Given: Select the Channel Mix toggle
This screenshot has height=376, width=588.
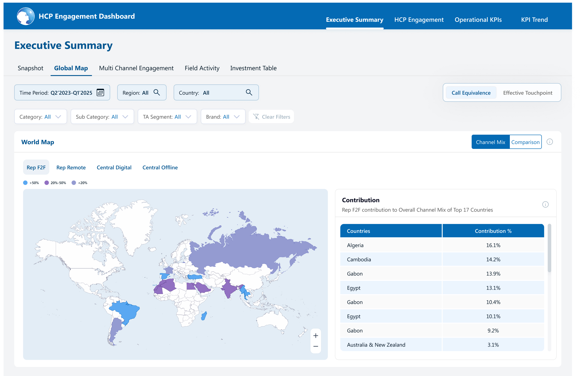Looking at the screenshot, I should click(490, 142).
